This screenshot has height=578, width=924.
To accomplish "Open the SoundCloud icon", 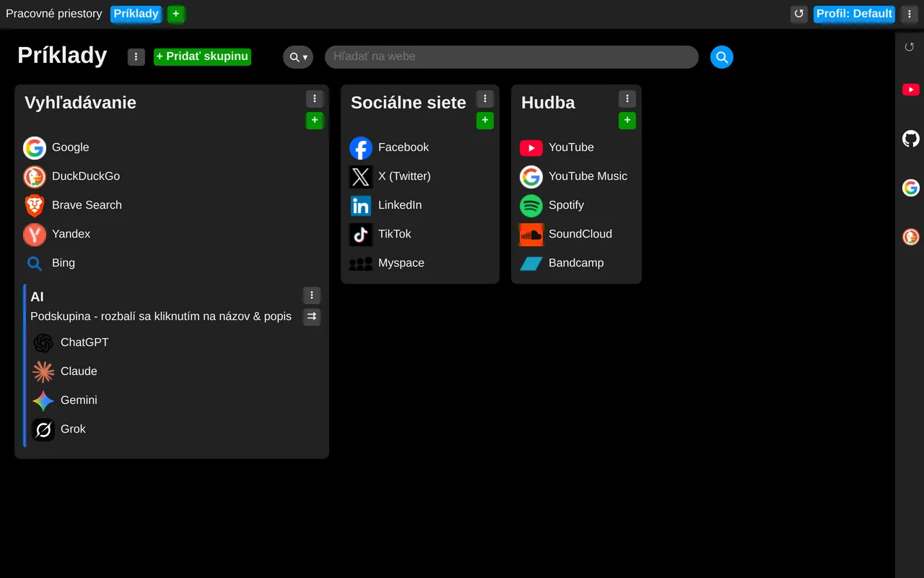I will (531, 234).
